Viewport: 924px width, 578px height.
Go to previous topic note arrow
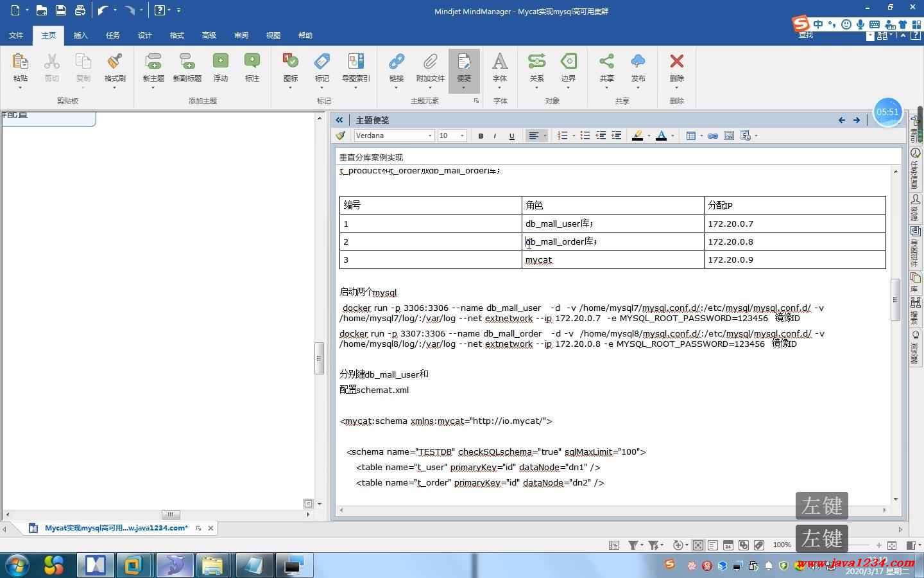click(x=842, y=120)
